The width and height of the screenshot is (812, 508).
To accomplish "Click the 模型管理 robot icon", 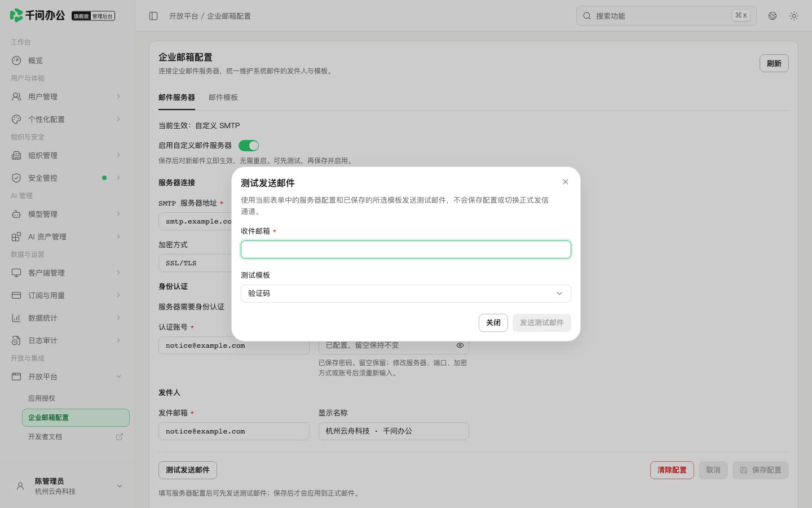I will (x=16, y=214).
